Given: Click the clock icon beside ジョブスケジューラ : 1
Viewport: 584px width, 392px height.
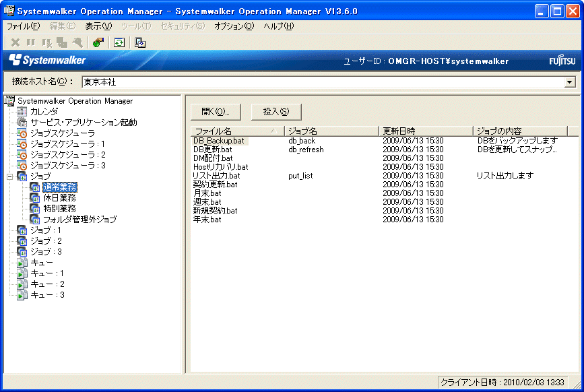Looking at the screenshot, I should click(x=22, y=143).
